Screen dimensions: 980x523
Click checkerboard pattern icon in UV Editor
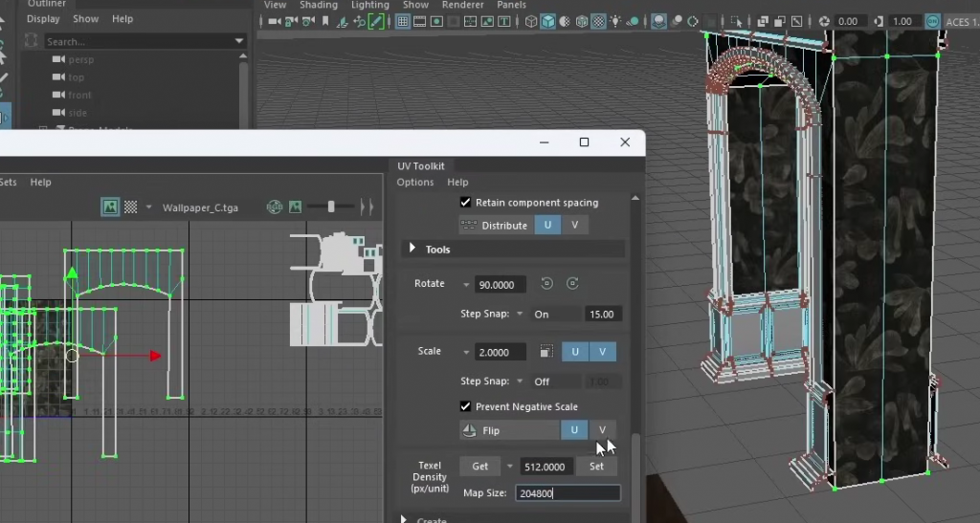tap(131, 207)
